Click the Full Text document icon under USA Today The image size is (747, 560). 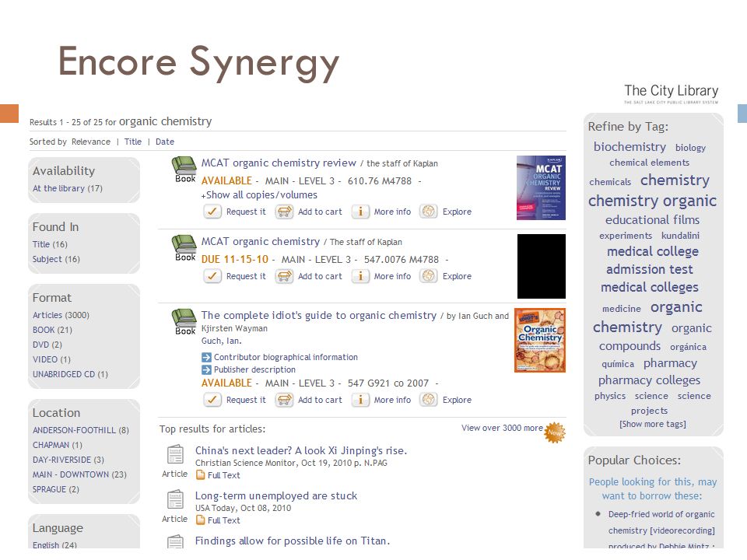click(201, 520)
